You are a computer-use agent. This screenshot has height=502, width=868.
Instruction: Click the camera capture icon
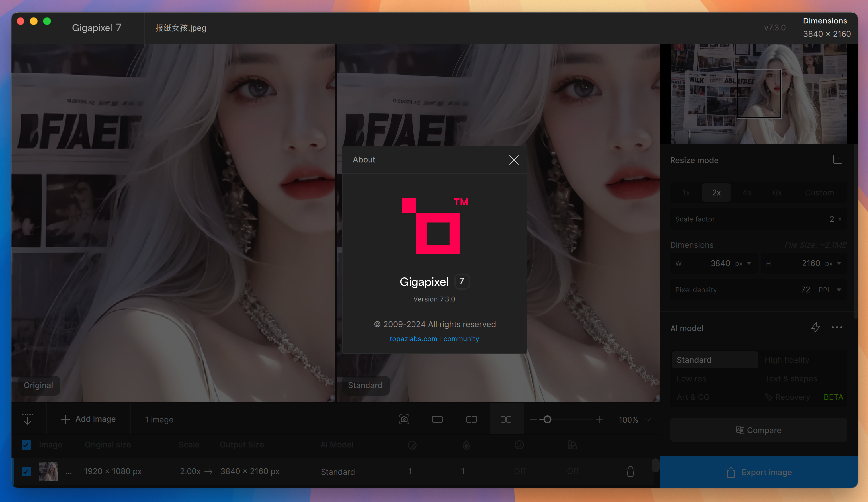404,419
